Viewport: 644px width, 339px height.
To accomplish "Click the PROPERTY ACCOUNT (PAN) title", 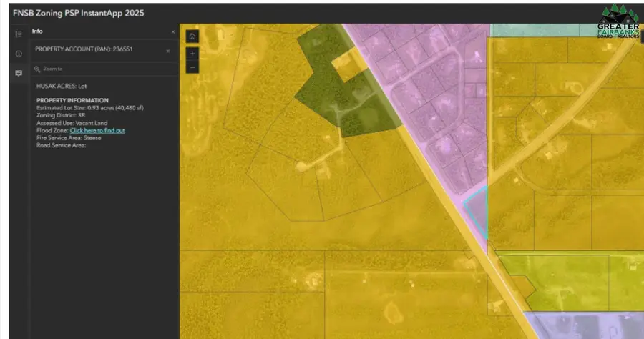I will (84, 49).
